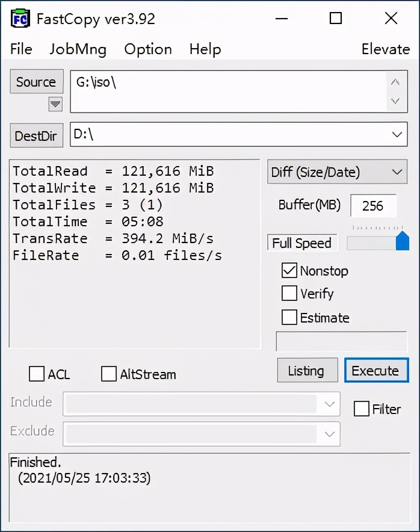Click the FastCopy FC title bar icon
Viewport: 420px width, 532px height.
(x=20, y=19)
